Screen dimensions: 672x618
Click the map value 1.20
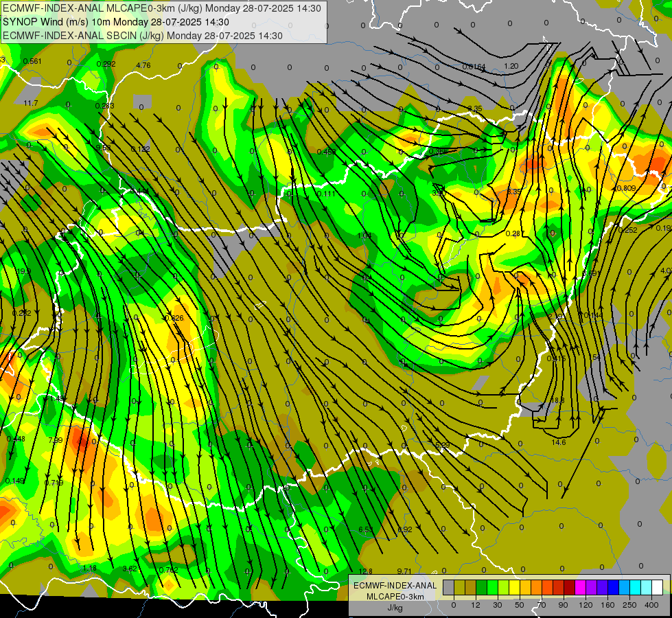pos(511,66)
